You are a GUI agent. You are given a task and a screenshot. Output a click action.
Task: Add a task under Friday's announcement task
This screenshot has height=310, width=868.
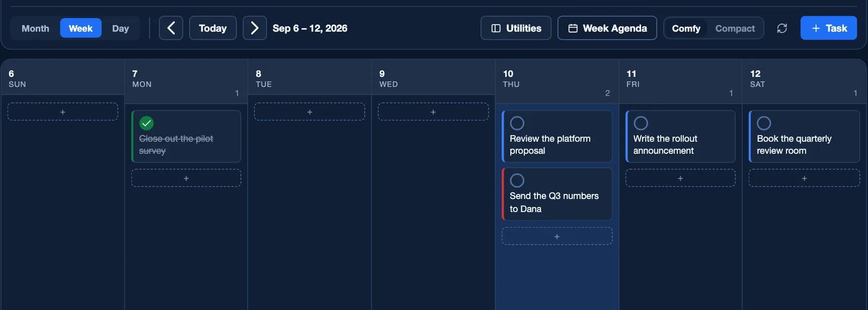680,178
